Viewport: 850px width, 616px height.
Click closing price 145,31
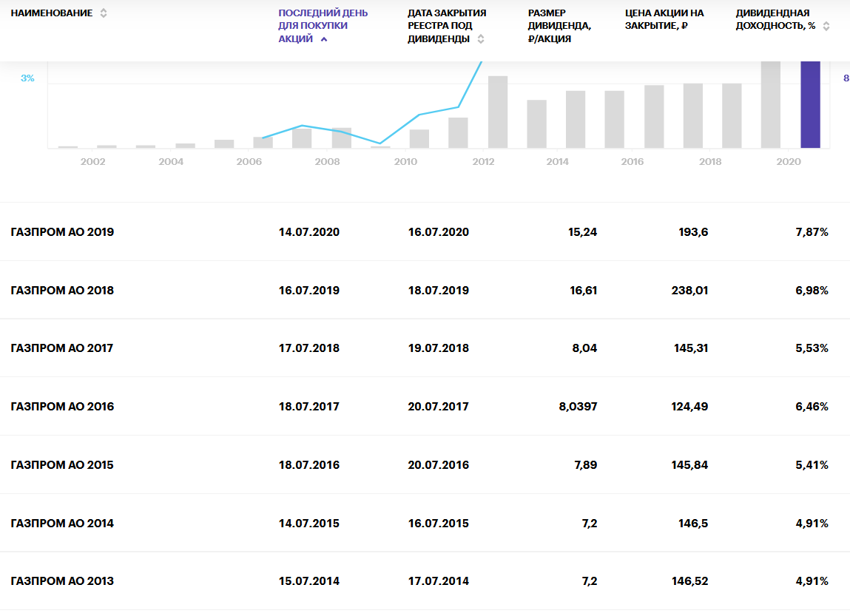(691, 348)
